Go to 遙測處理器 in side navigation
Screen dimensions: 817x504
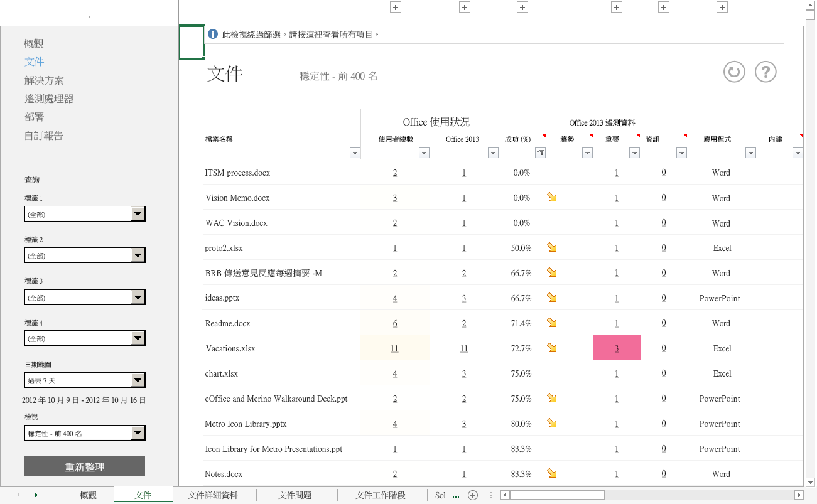tap(49, 99)
